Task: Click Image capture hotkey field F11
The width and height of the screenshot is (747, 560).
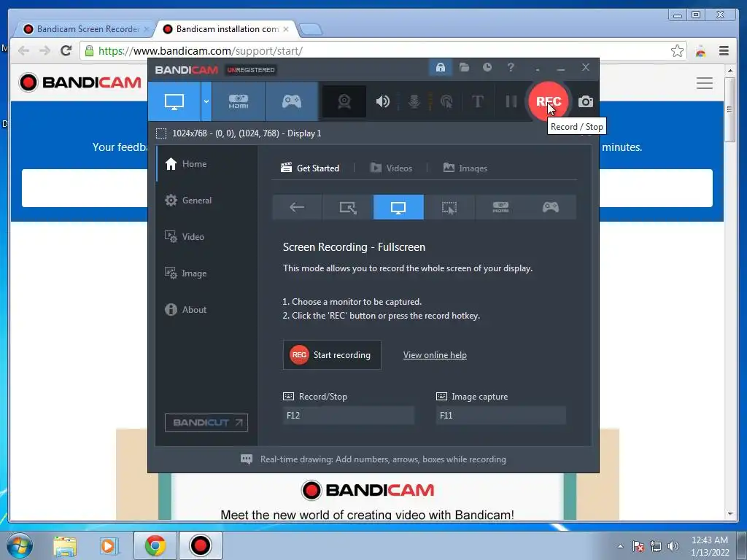Action: tap(500, 415)
